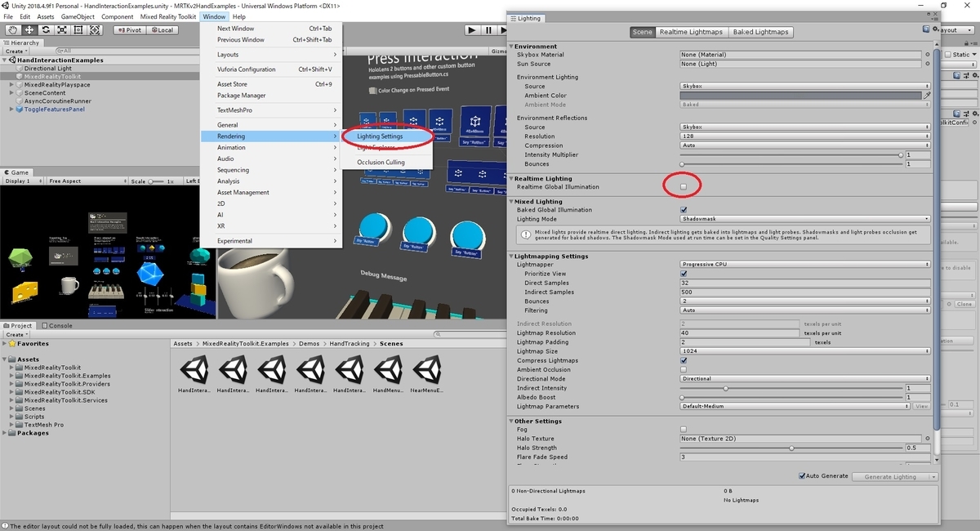Click the Ambient Color swatch
Image resolution: width=980 pixels, height=531 pixels.
coord(800,96)
